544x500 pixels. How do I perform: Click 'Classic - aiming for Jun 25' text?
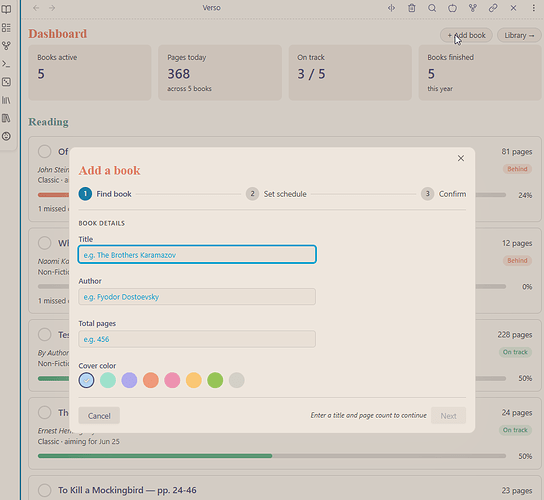click(78, 442)
